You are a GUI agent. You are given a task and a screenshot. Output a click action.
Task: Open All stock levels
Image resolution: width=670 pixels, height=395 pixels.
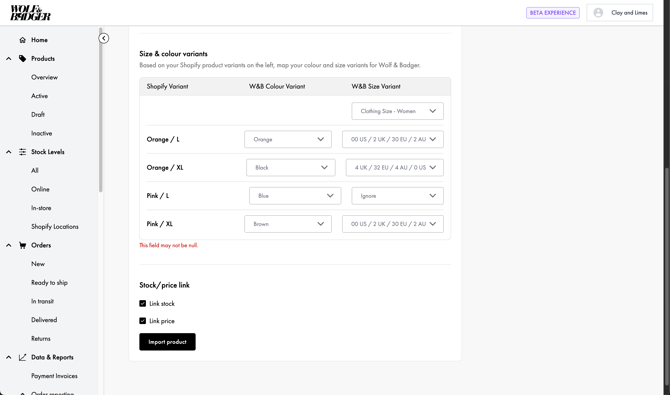pos(35,171)
